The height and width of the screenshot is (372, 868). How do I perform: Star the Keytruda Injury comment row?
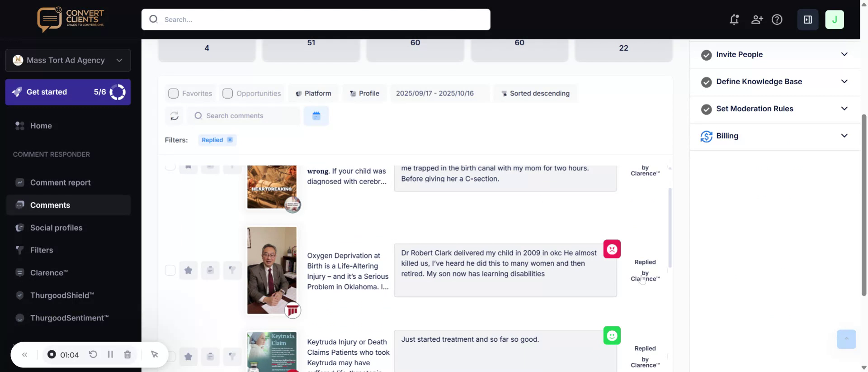coord(189,357)
